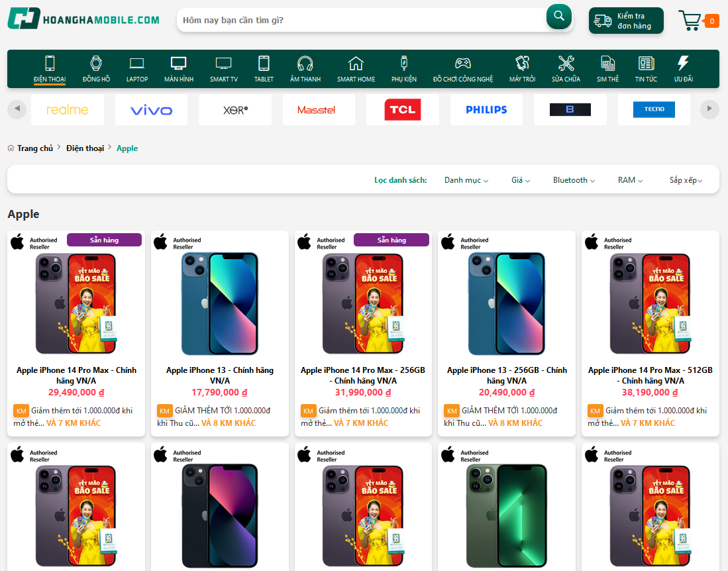The width and height of the screenshot is (728, 571).
Task: Open the Sắp xếp sort dropdown
Action: pyautogui.click(x=685, y=180)
